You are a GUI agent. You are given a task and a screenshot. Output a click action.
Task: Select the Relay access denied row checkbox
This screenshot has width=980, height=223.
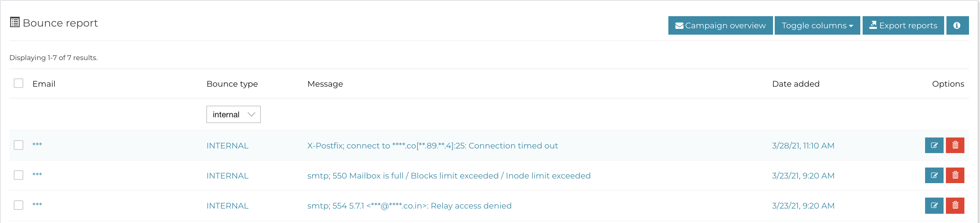(18, 205)
